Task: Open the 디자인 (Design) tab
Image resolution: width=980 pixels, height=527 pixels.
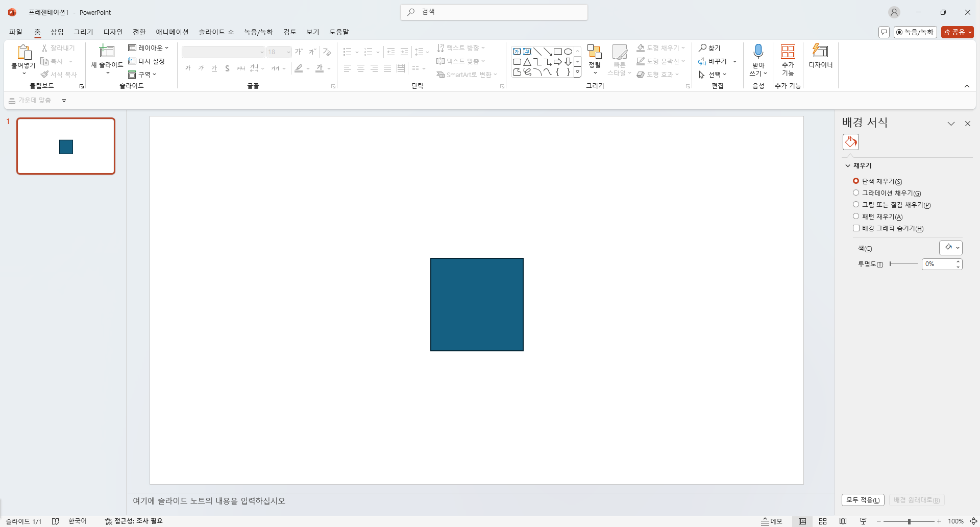Action: click(113, 32)
